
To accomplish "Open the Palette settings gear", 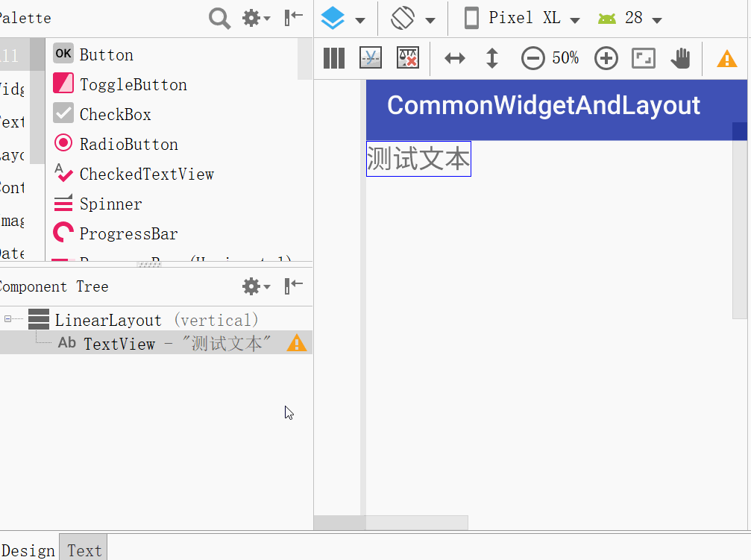I will [x=252, y=18].
